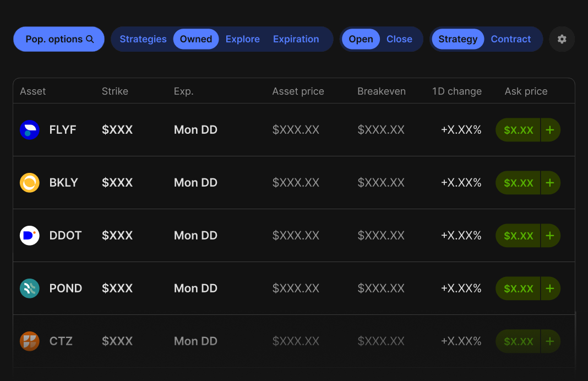Click the Pop. options search button
Image resolution: width=588 pixels, height=381 pixels.
(59, 39)
